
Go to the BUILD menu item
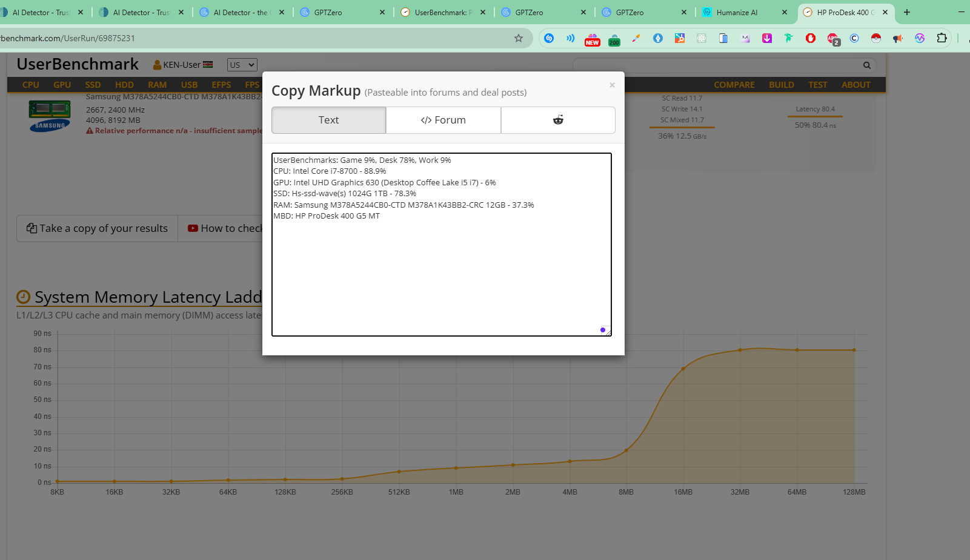click(781, 85)
